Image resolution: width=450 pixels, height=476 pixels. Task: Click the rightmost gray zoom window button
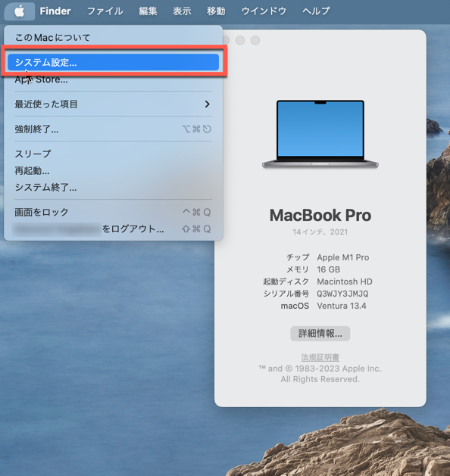tap(255, 40)
